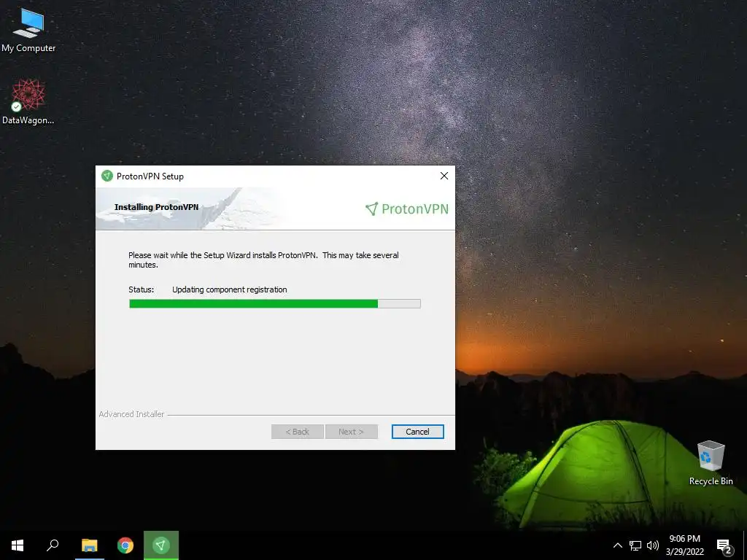
Task: Click the 'Please wait while the Setup Wizard' message
Action: [263, 260]
